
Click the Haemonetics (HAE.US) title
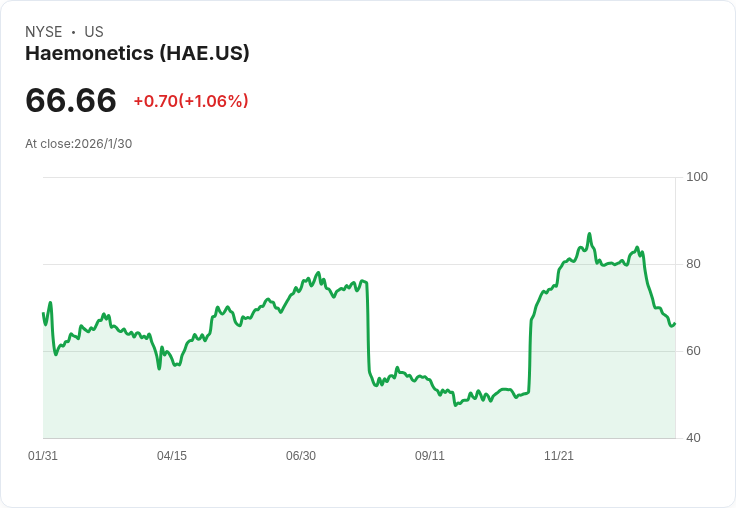pos(137,54)
